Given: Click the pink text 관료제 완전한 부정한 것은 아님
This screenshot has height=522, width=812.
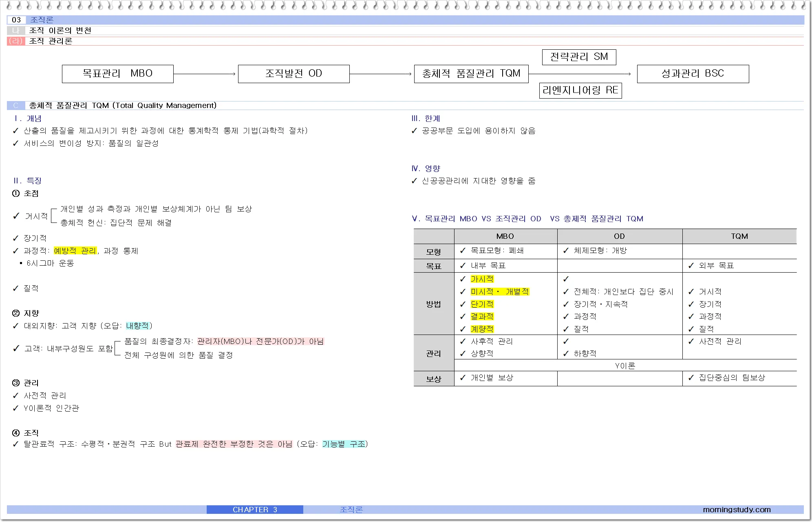Looking at the screenshot, I should click(234, 444).
